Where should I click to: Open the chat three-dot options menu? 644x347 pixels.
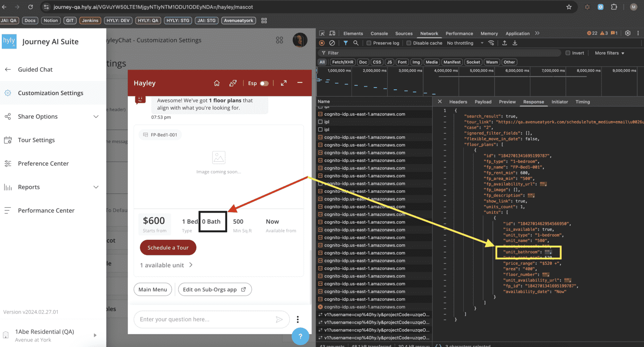pos(298,319)
